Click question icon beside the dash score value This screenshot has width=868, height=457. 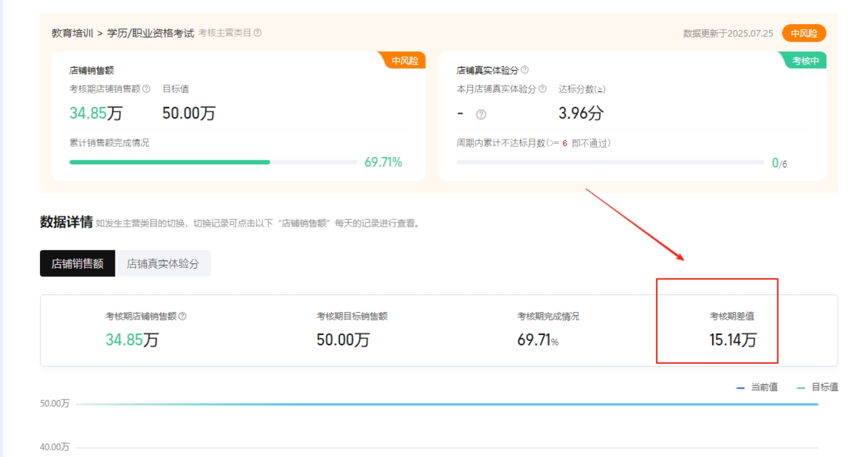[481, 115]
